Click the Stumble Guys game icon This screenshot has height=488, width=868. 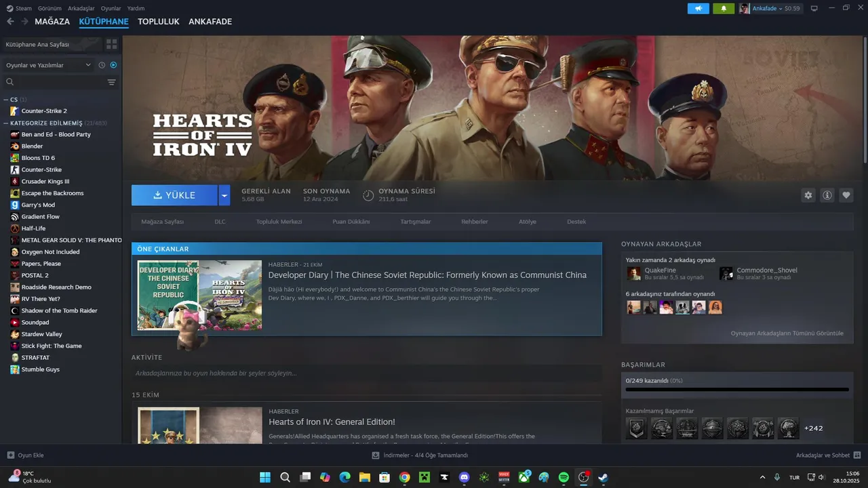(x=15, y=369)
